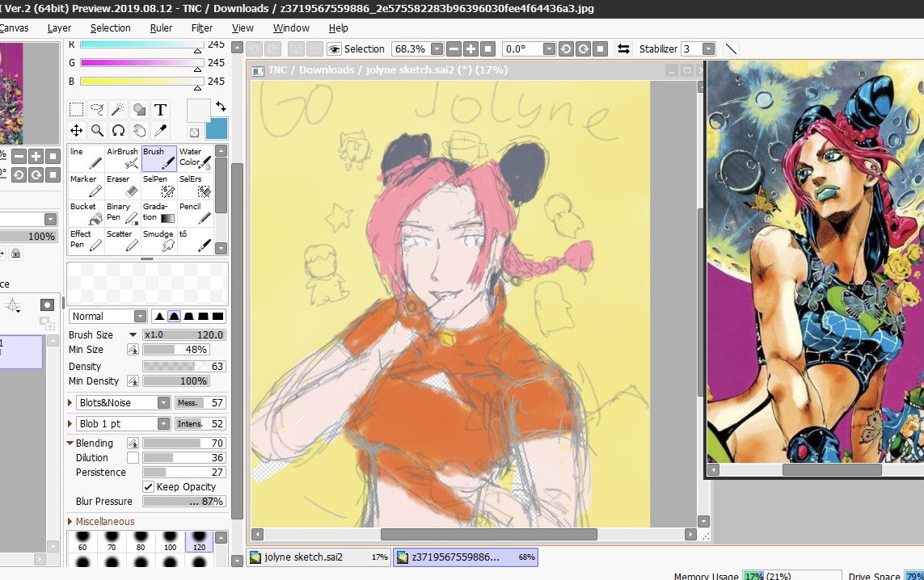Select the AirBrush tool
This screenshot has height=580, width=924.
click(123, 158)
